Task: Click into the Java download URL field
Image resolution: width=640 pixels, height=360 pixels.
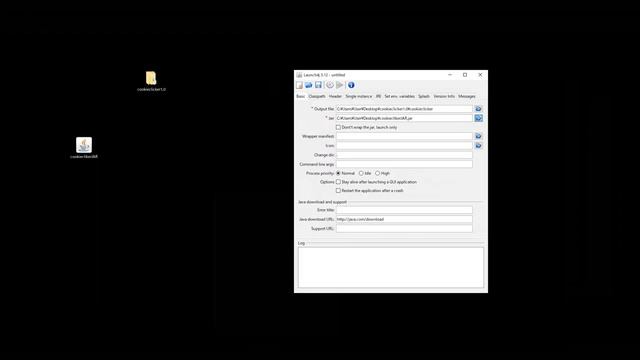Action: click(x=404, y=219)
